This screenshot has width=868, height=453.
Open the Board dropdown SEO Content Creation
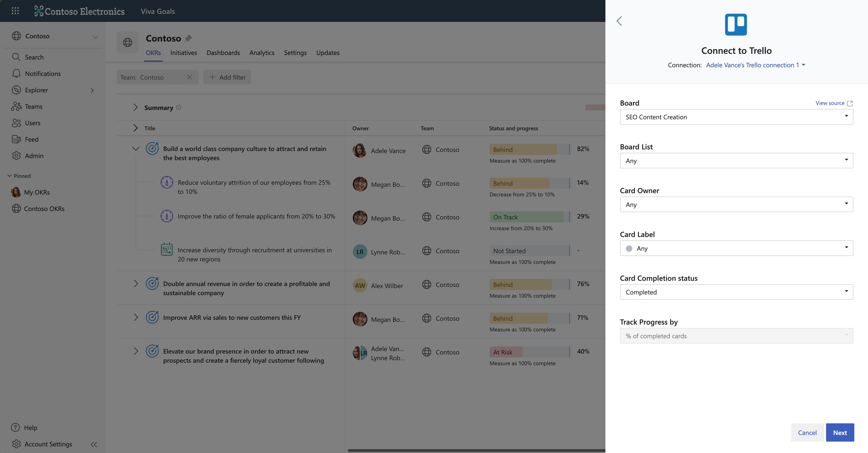point(736,117)
